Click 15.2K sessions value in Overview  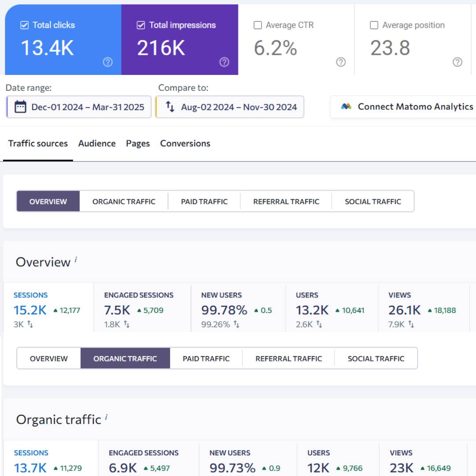click(x=30, y=310)
